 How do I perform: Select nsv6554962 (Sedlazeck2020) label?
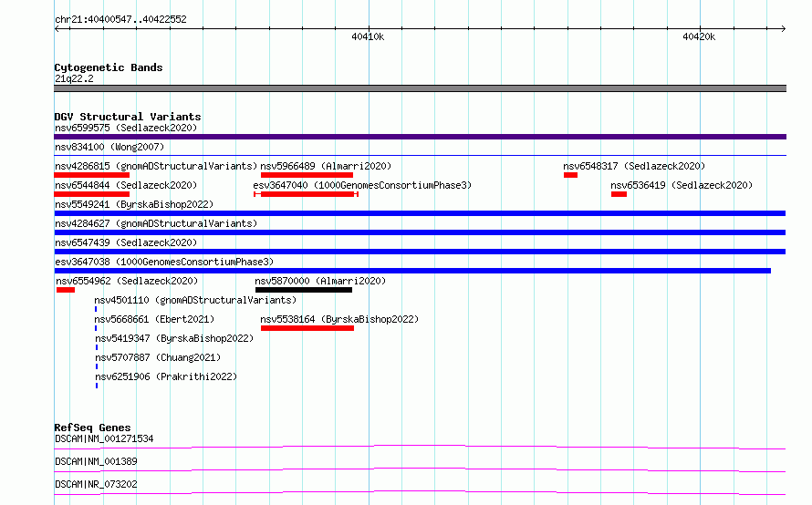pyautogui.click(x=127, y=281)
